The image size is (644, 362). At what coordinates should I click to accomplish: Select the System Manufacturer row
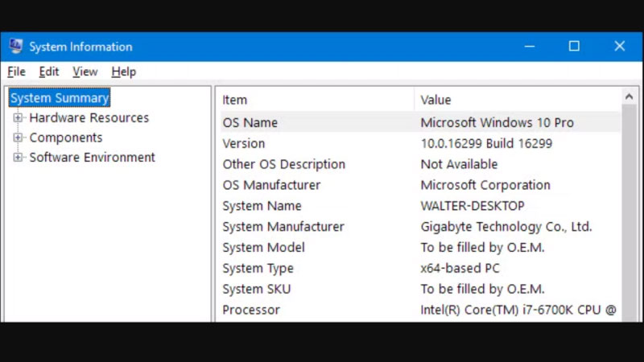coord(283,227)
